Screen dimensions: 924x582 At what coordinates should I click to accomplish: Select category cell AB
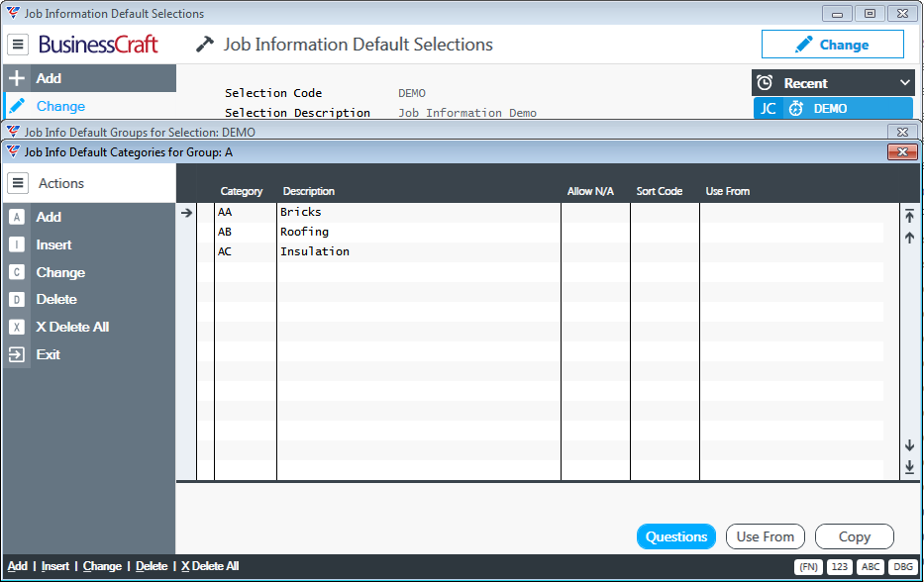(246, 232)
